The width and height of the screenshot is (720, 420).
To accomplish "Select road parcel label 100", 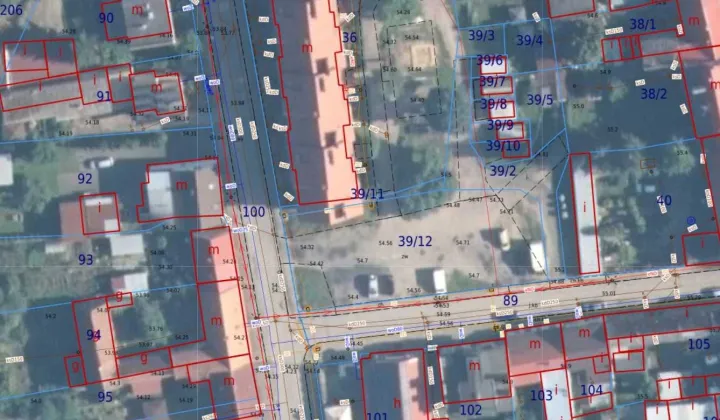I will coord(254,212).
